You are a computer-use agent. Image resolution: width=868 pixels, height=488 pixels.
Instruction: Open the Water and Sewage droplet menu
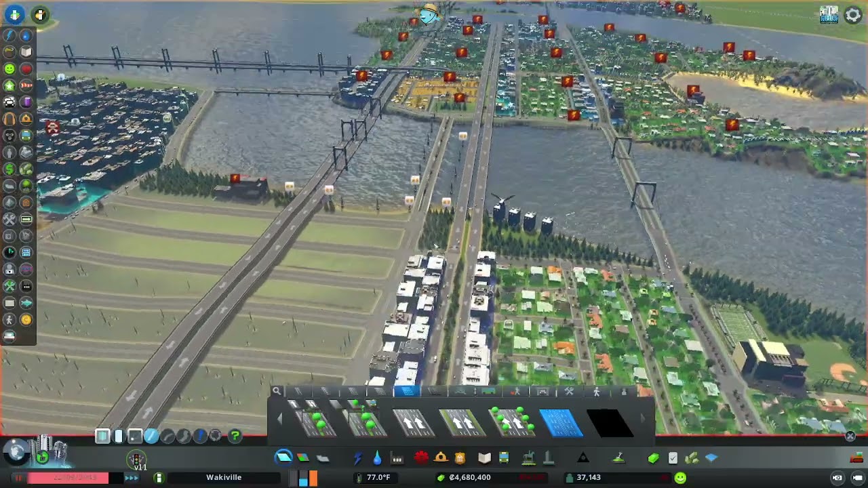(376, 458)
